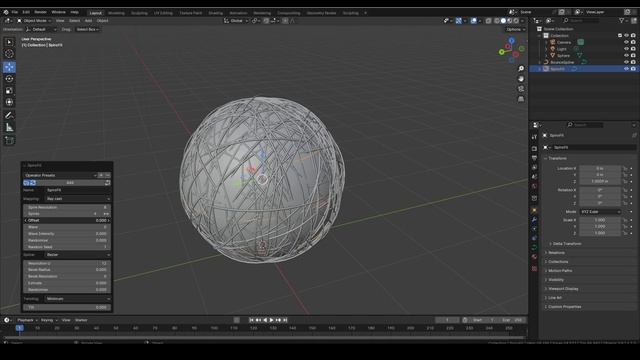Hide Camera in viewport via eye icon

[626, 42]
